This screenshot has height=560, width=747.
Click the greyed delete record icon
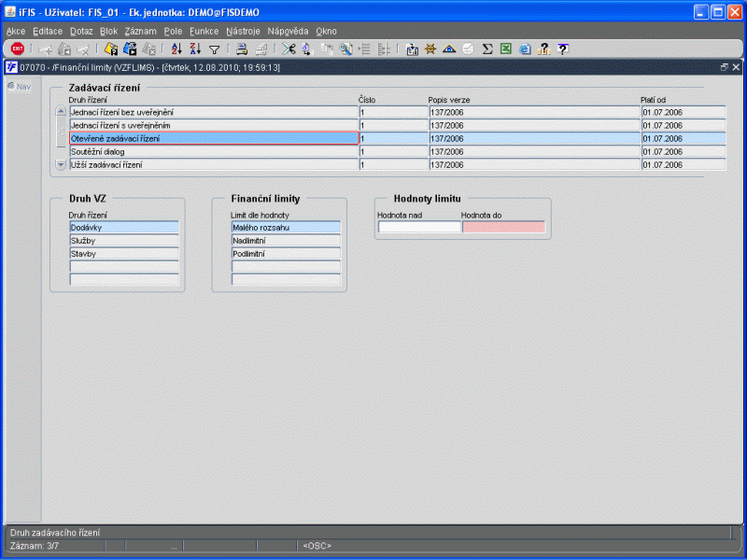(x=83, y=49)
